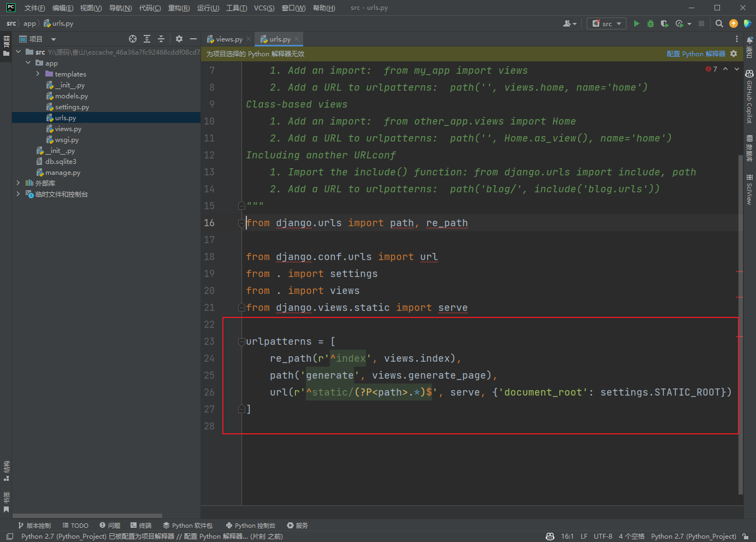This screenshot has width=756, height=542.
Task: Open the user account icon in toolbar
Action: pos(569,23)
